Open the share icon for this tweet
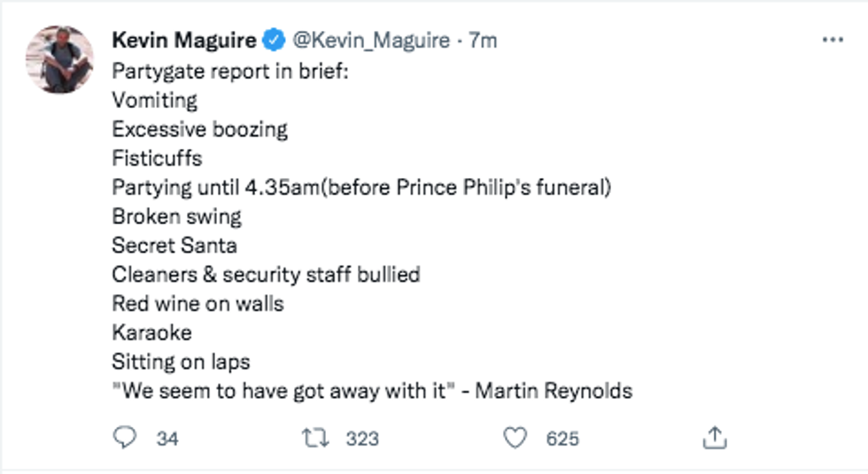 pos(715,438)
